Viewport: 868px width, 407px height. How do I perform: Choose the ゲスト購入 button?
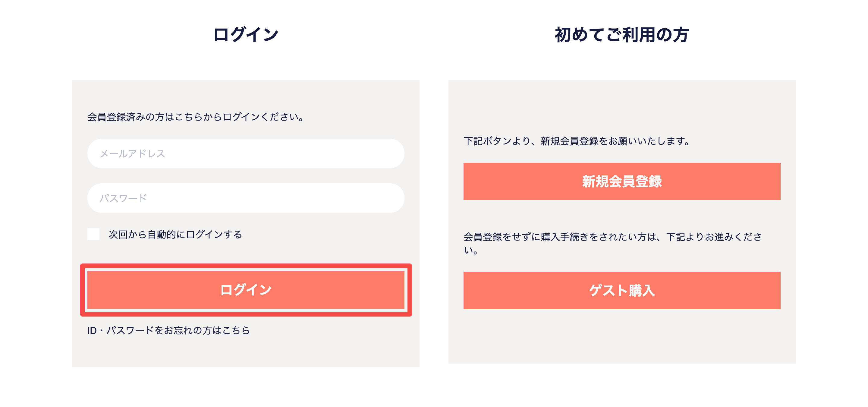(x=622, y=290)
